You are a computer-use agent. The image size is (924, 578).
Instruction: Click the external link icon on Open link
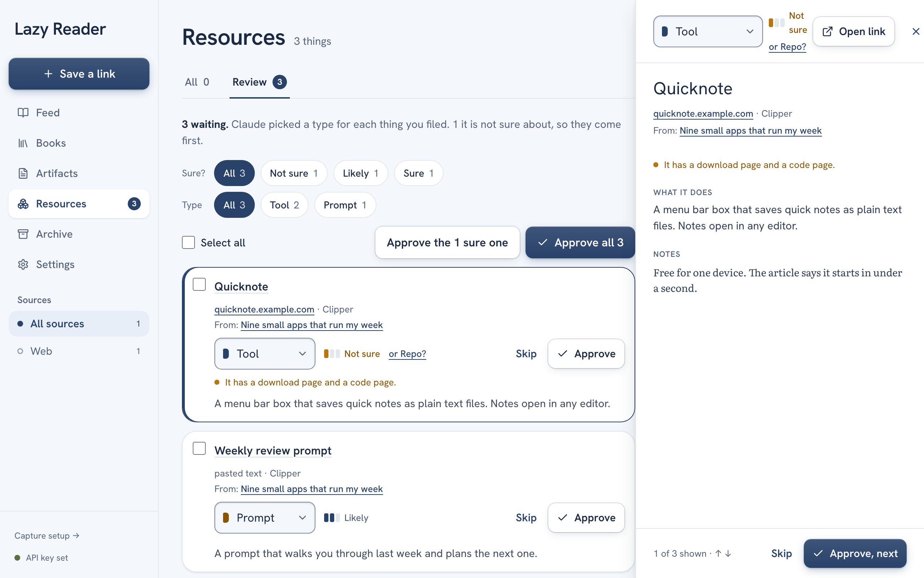coord(827,31)
